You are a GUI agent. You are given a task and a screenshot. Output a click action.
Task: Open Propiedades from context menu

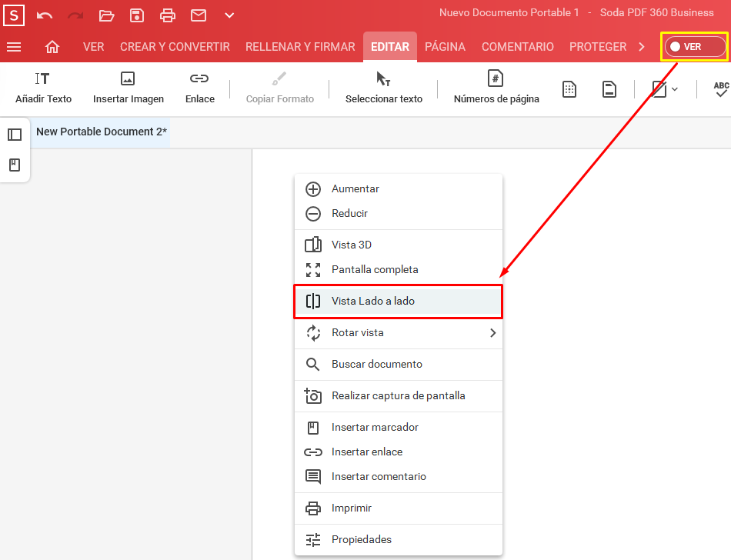coord(398,539)
